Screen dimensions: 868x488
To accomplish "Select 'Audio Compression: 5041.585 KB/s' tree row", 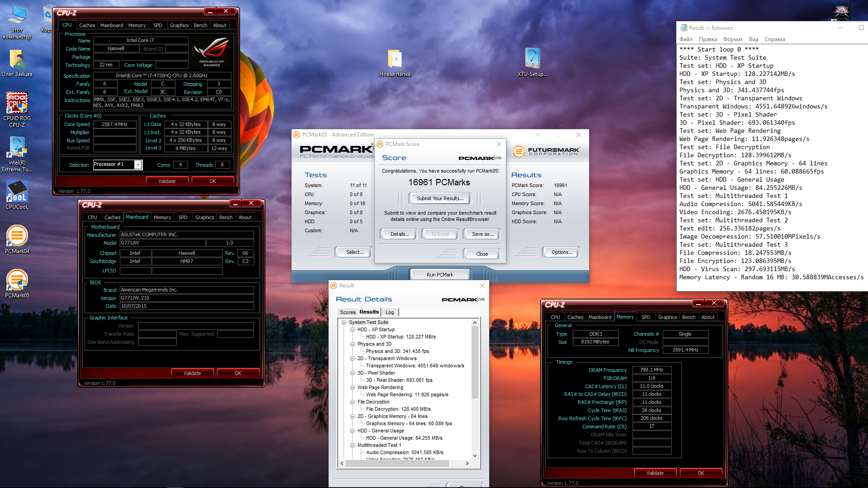I will pyautogui.click(x=405, y=452).
